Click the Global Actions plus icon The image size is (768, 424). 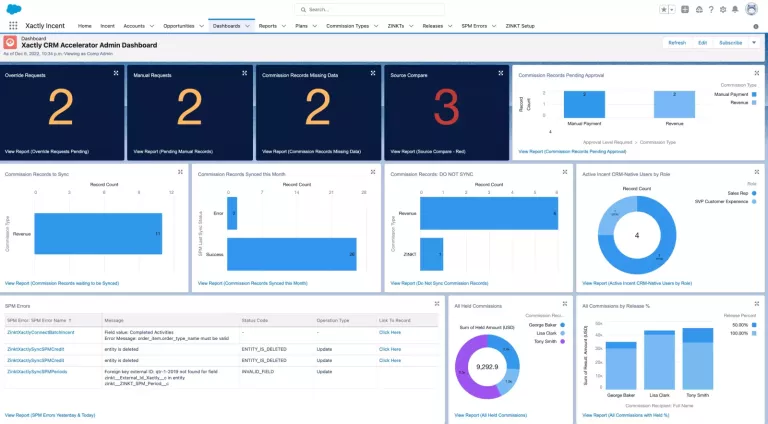point(685,9)
